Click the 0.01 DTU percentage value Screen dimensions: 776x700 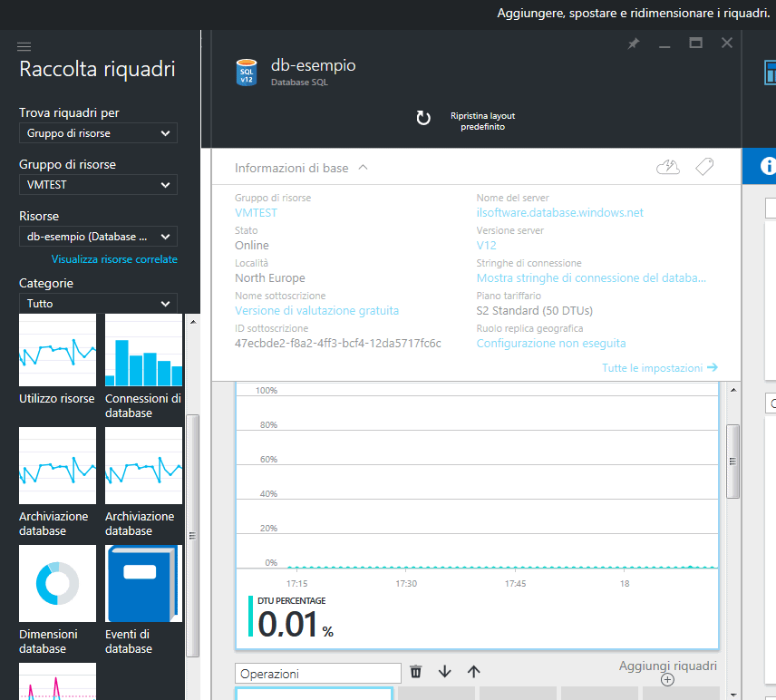[x=295, y=624]
